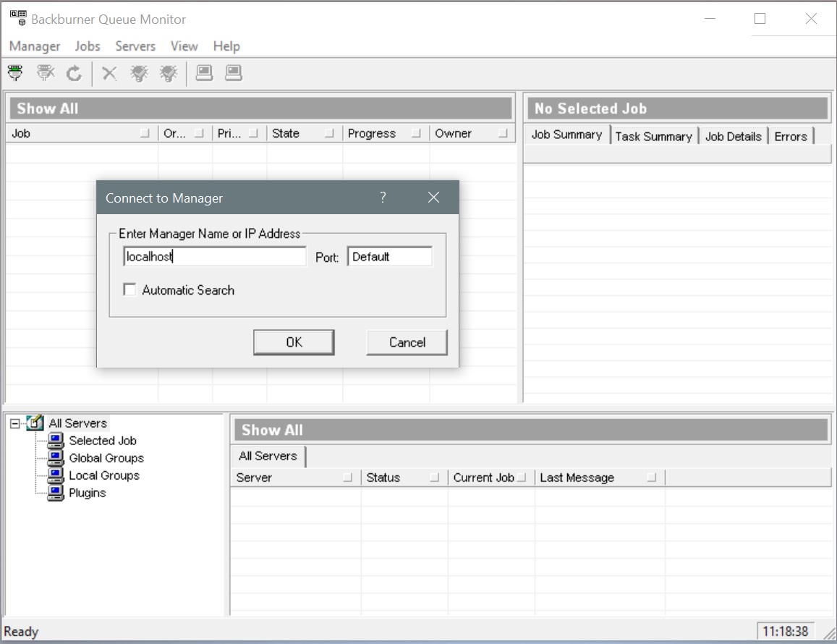Image resolution: width=837 pixels, height=644 pixels.
Task: Click the second lightbulb Suspend Job icon
Action: (169, 73)
